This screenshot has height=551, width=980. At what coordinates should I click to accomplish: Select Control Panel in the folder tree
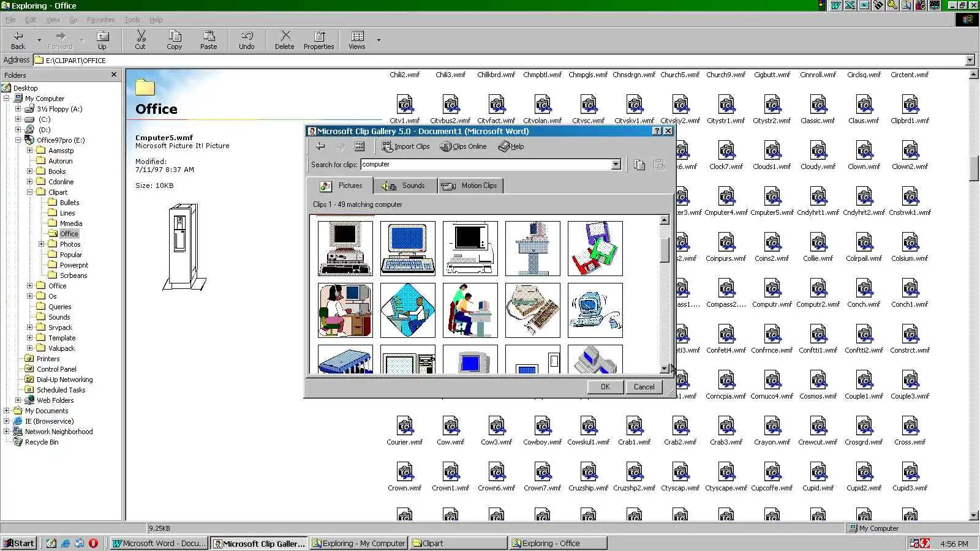[x=56, y=369]
